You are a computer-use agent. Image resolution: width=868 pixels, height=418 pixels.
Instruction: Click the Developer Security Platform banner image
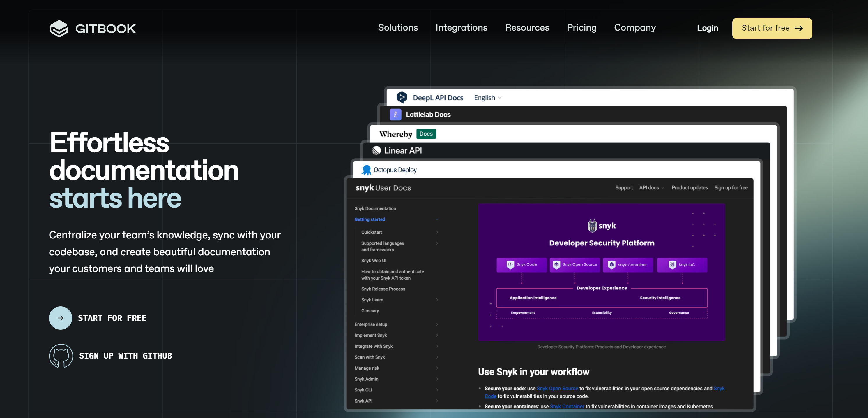click(x=602, y=272)
